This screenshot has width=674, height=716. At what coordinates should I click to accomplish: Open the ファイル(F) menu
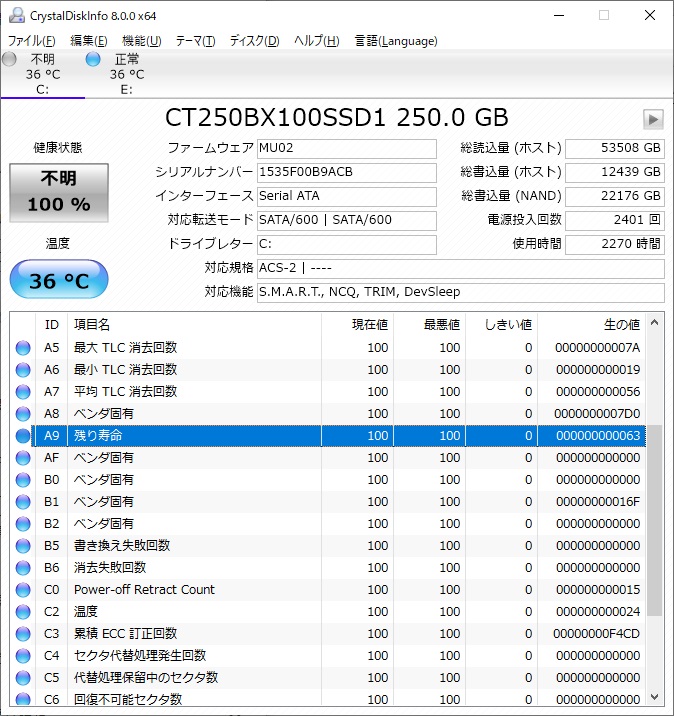coord(32,41)
